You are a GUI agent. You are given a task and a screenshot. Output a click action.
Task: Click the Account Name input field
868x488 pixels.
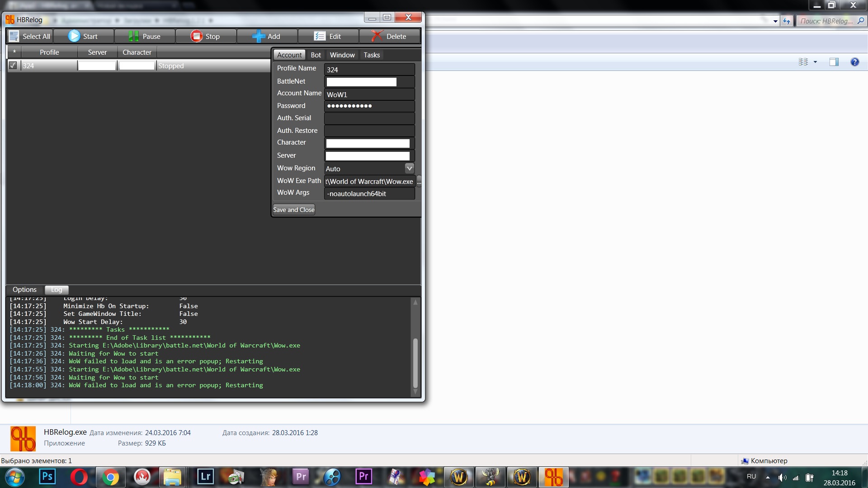pos(370,94)
